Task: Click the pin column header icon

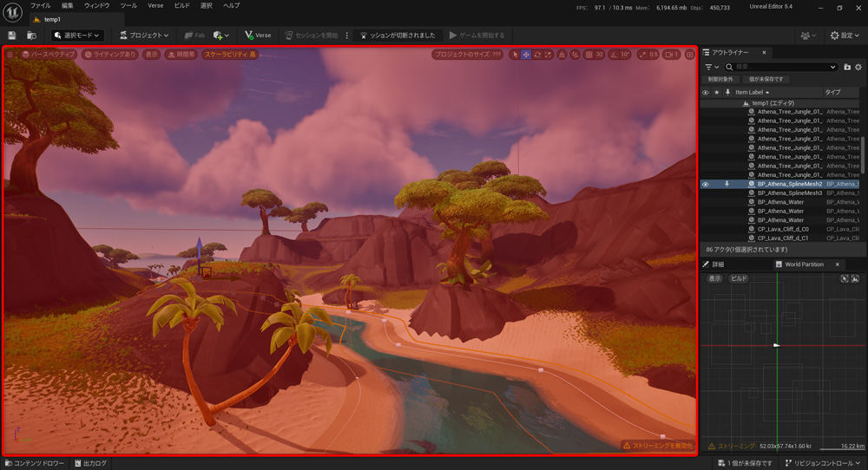Action: click(x=727, y=92)
